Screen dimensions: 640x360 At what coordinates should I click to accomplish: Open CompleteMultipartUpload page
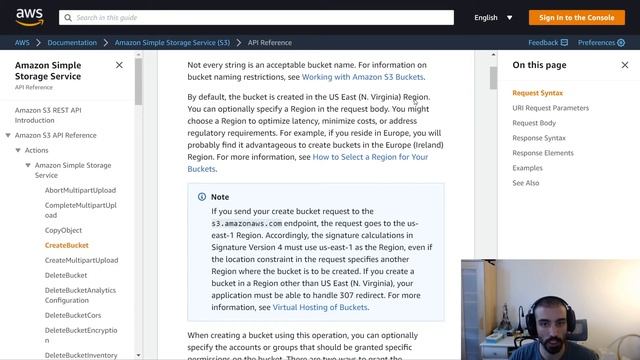[x=81, y=210]
